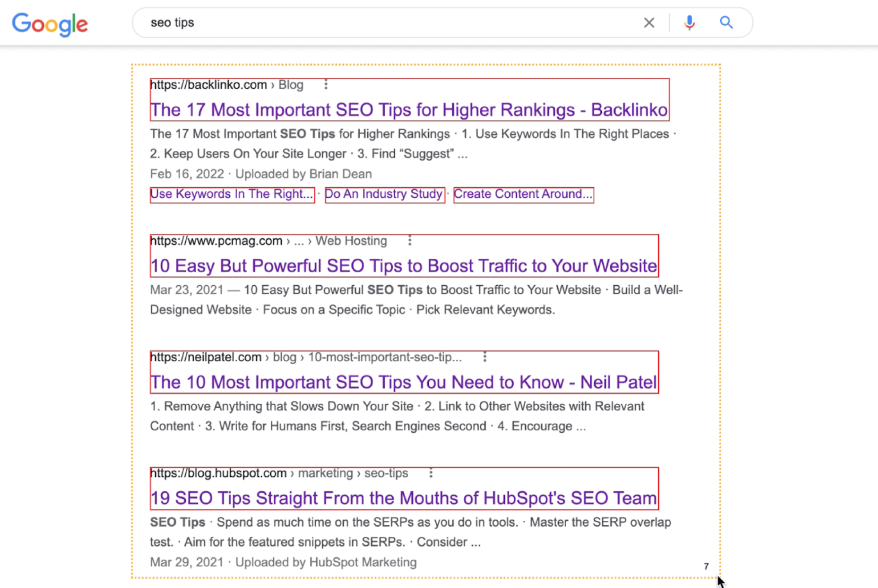
Task: Click the https://backlinko.com › Blog breadcrumb
Action: pos(227,85)
